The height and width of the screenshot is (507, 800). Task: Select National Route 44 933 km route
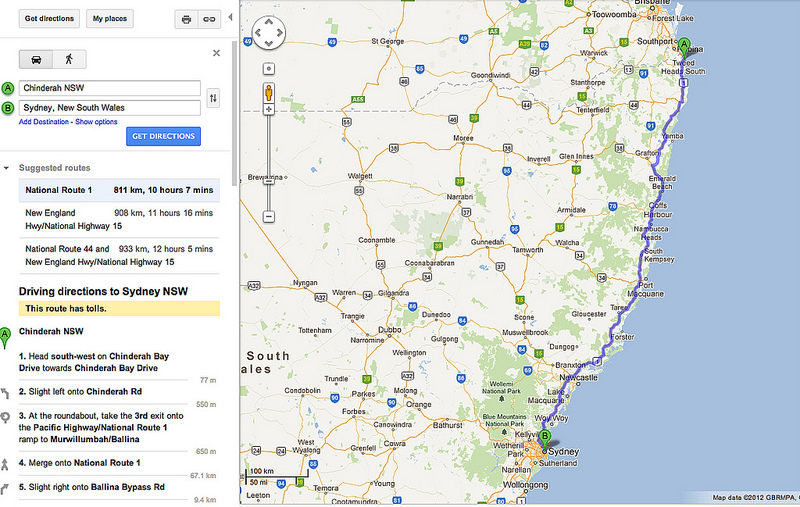click(x=119, y=256)
